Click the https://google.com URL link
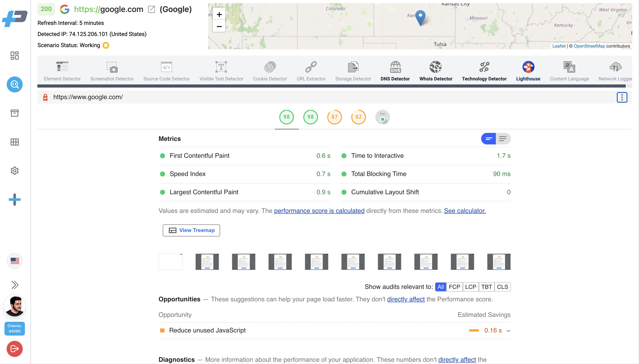 [x=109, y=9]
